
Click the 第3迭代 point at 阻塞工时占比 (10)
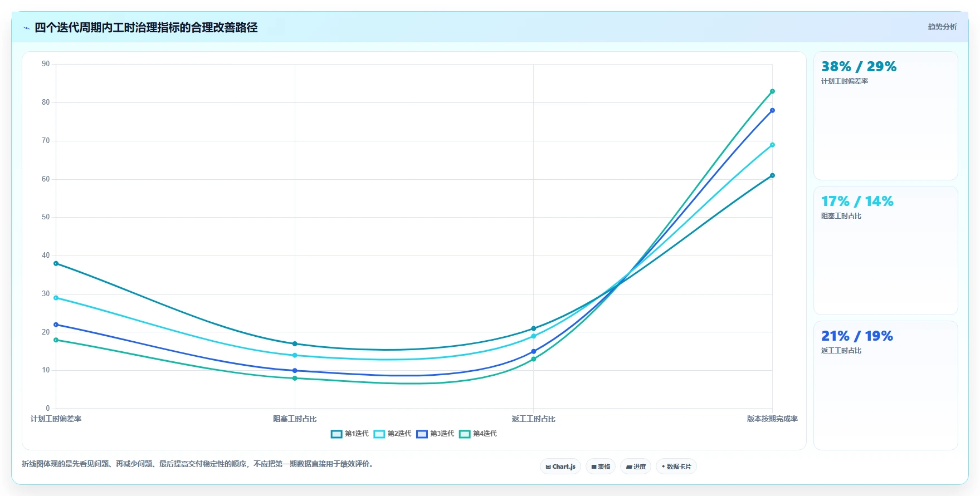295,371
